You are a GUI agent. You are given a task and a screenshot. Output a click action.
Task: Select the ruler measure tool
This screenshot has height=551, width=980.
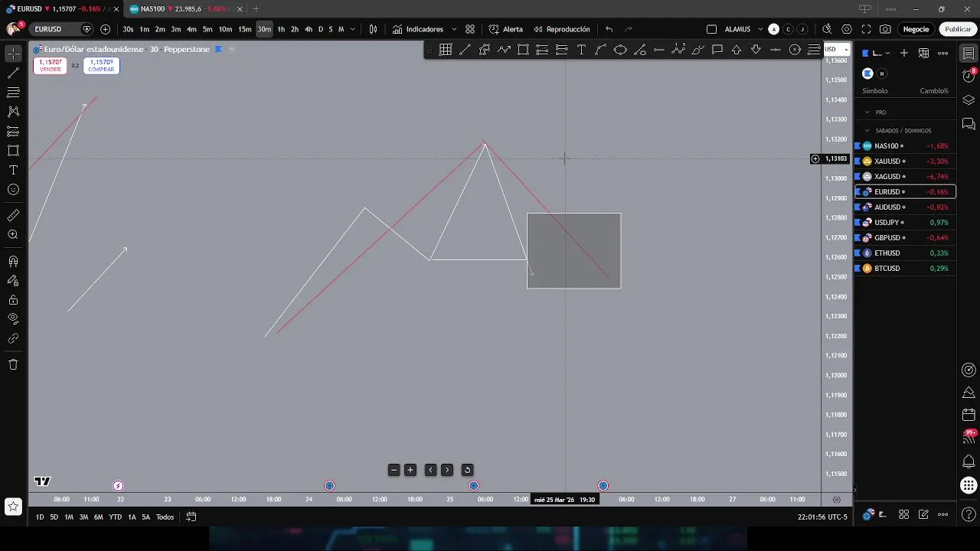[x=13, y=216]
